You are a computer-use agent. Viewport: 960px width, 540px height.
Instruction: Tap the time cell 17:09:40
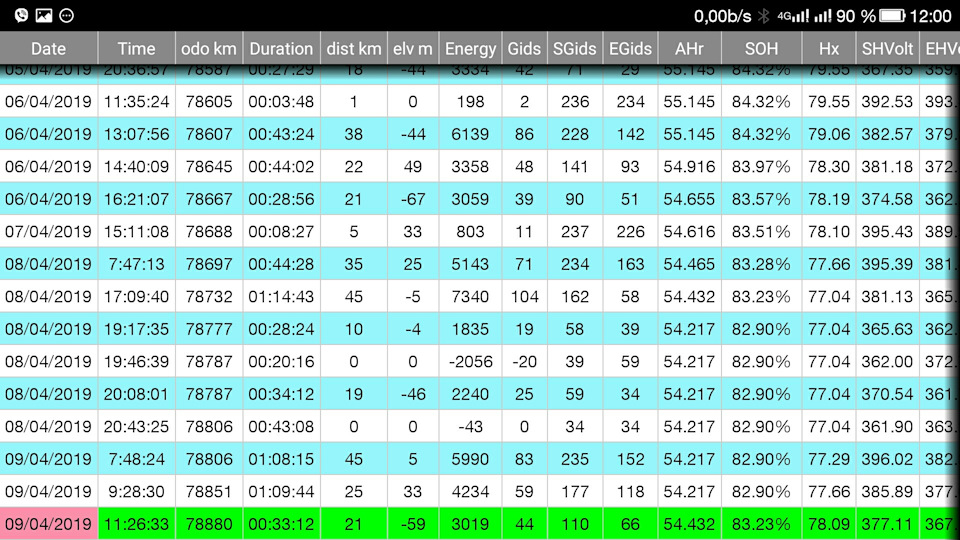point(137,296)
